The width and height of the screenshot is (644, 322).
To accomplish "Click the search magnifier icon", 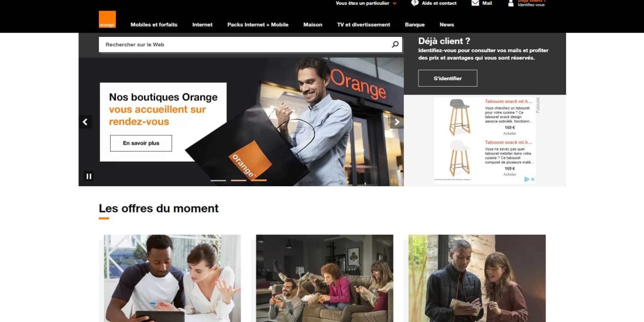I will (395, 44).
